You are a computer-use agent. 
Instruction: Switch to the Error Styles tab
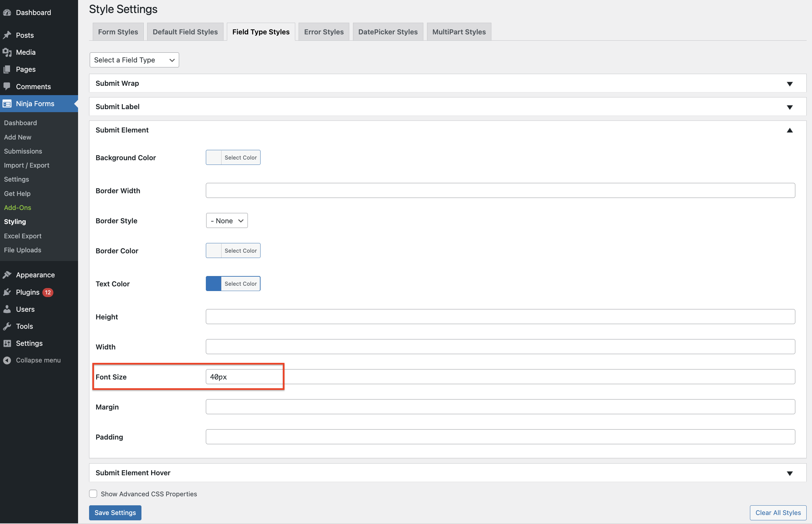[x=324, y=32]
